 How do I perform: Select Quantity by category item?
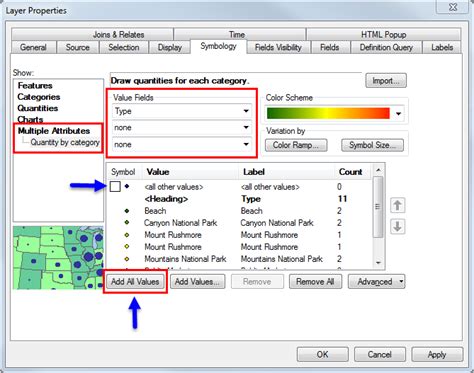[65, 142]
